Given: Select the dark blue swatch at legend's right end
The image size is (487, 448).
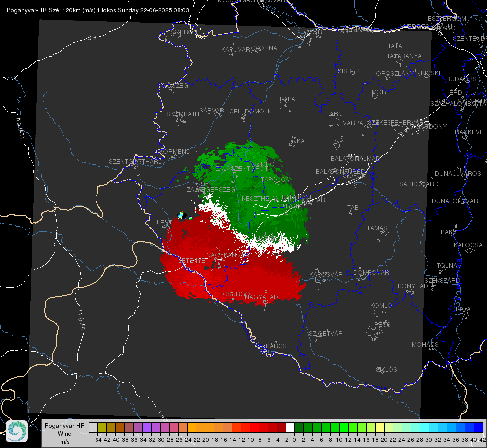Looking at the screenshot, I should click(x=479, y=427).
